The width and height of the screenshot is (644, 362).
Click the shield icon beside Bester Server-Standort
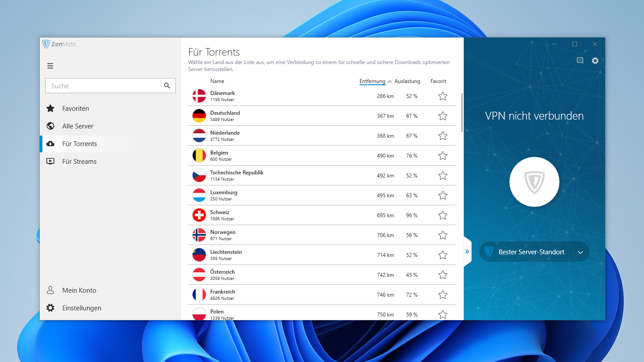point(489,252)
